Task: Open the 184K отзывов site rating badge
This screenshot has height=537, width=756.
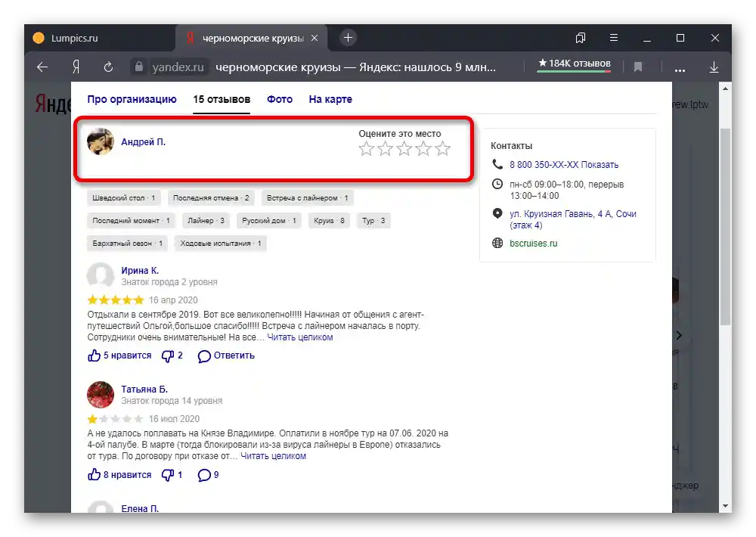Action: (x=574, y=64)
